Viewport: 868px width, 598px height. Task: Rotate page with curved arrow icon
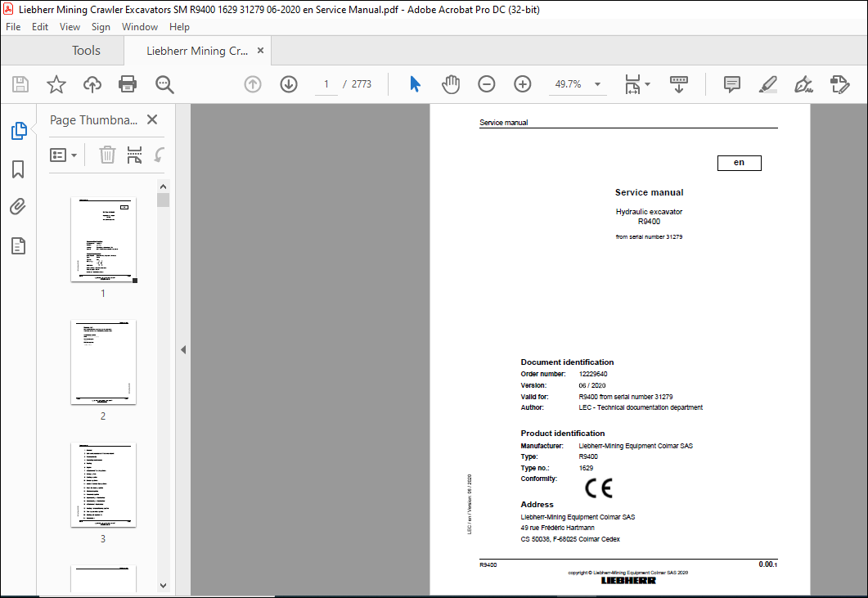point(160,155)
